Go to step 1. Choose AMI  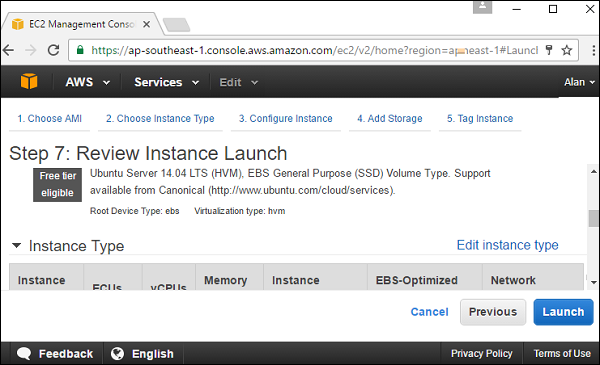pos(50,119)
